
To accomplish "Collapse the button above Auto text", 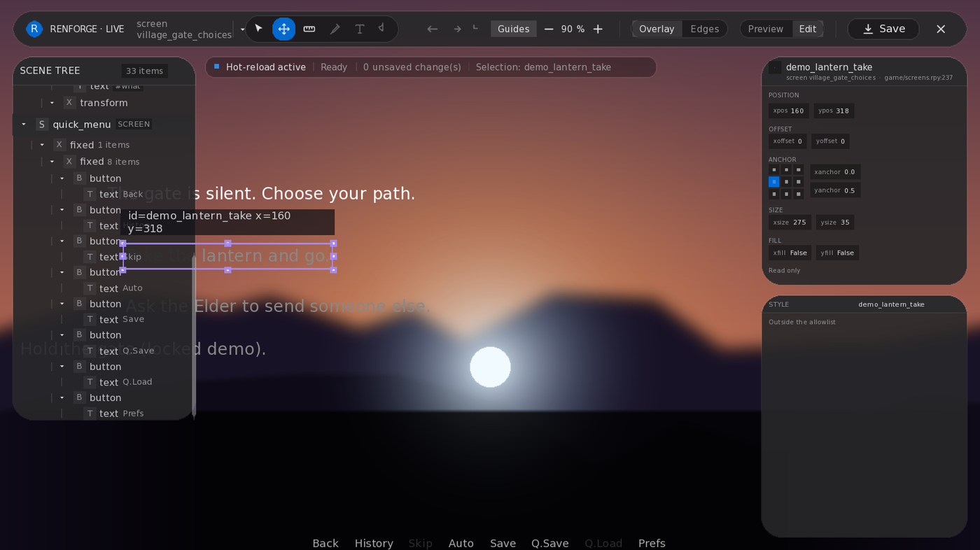I will (62, 272).
